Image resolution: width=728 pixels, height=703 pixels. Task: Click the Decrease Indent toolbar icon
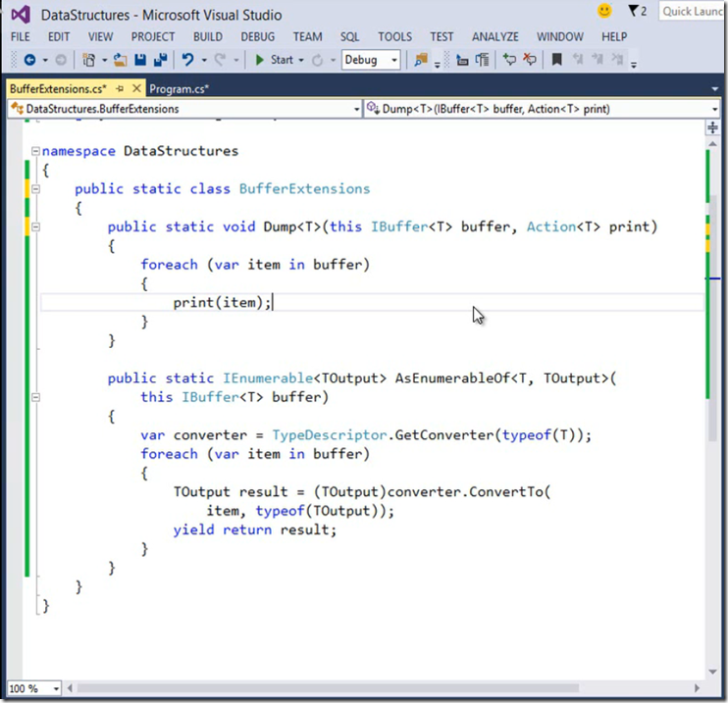coord(462,60)
